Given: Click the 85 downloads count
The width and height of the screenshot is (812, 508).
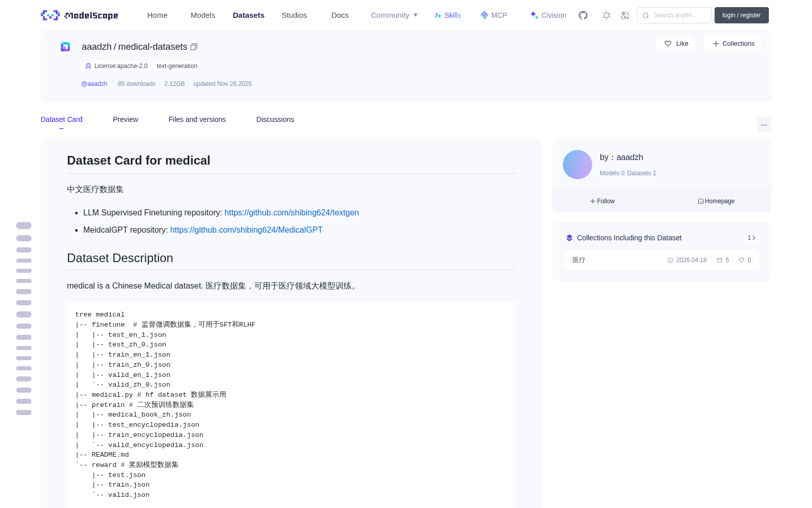Looking at the screenshot, I should click(137, 84).
